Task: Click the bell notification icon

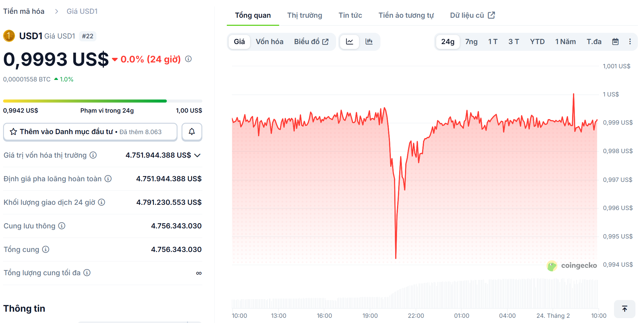Action: (x=192, y=132)
